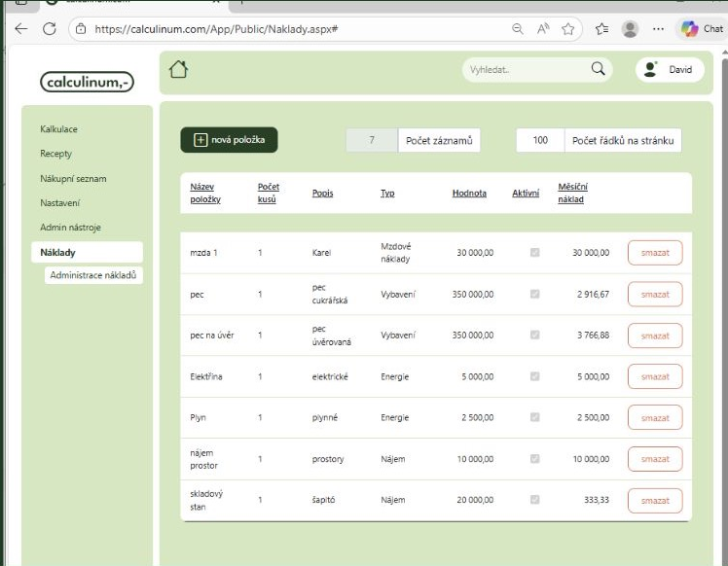Sort by Měsíční náklad column header
728x566 pixels.
[572, 193]
